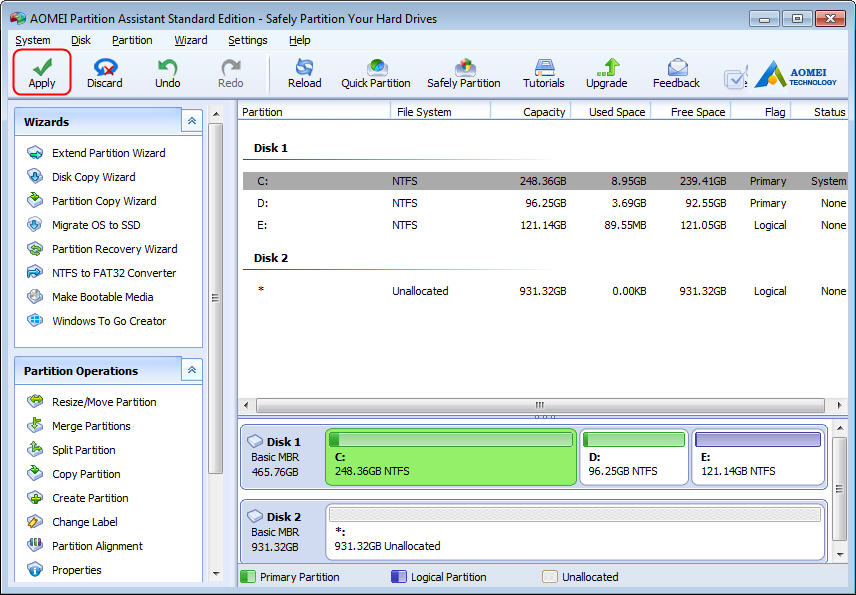
Task: Open the Wizard menu
Action: [x=191, y=40]
